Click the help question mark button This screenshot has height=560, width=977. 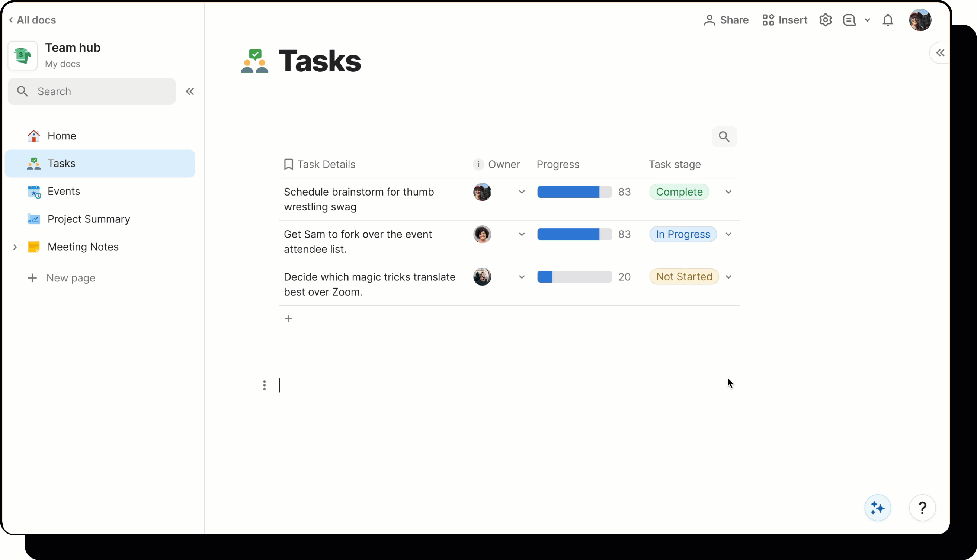(922, 508)
